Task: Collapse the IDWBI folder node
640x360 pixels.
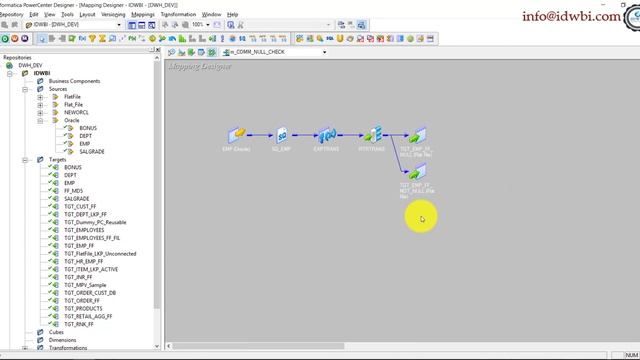Action: [x=10, y=73]
